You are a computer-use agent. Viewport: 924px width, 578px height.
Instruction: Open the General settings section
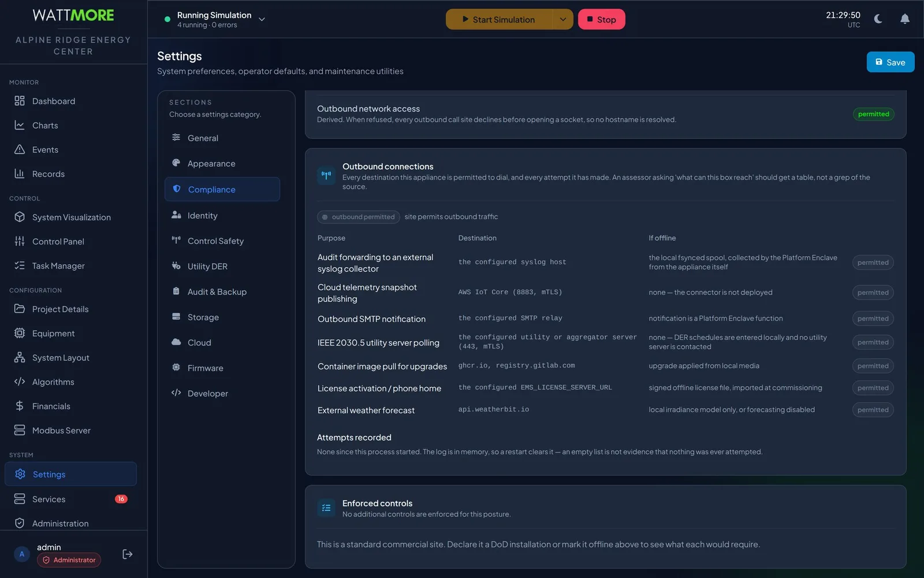point(222,138)
